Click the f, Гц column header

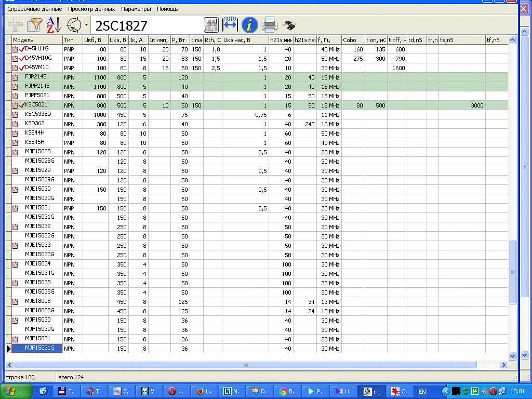329,40
